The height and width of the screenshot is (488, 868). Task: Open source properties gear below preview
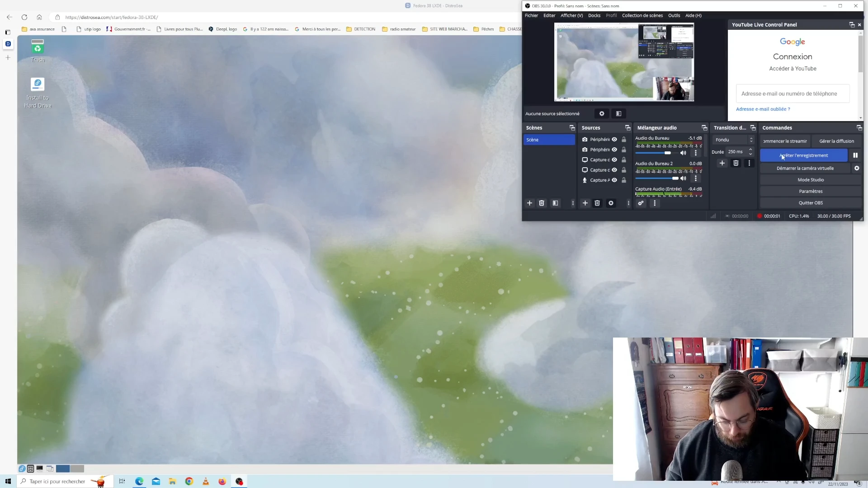(x=602, y=114)
